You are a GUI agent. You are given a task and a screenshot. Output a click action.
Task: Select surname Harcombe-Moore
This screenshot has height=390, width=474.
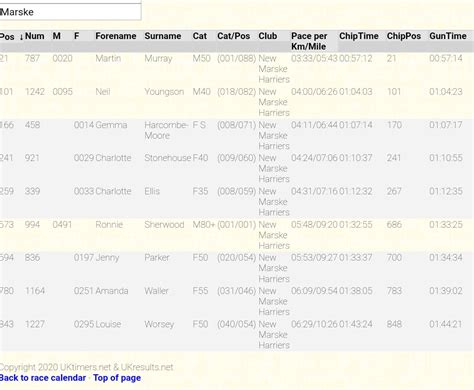point(166,130)
